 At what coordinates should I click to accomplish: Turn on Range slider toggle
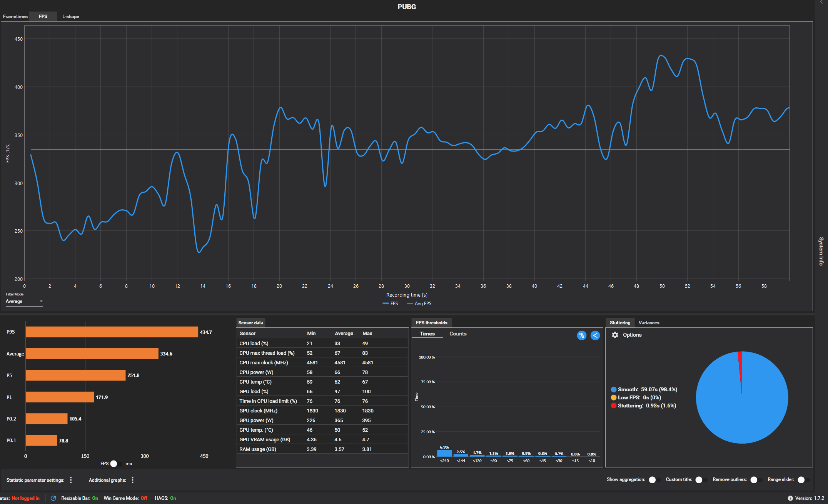click(803, 480)
